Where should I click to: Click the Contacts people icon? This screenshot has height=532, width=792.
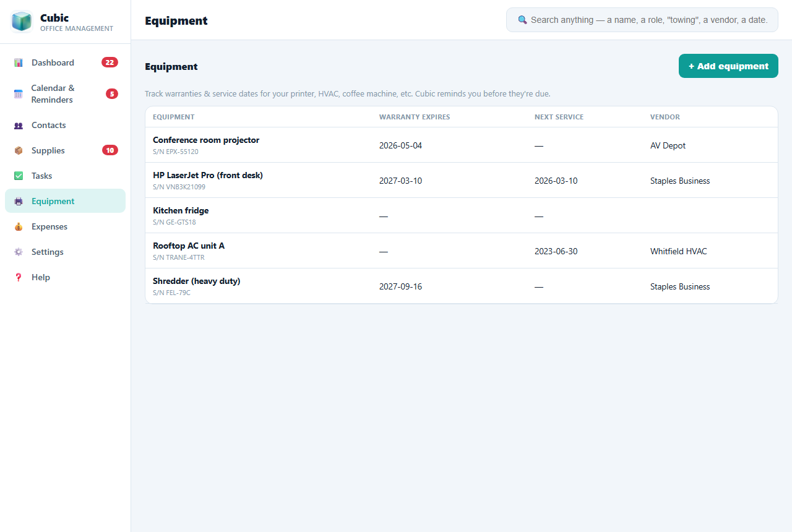(19, 125)
